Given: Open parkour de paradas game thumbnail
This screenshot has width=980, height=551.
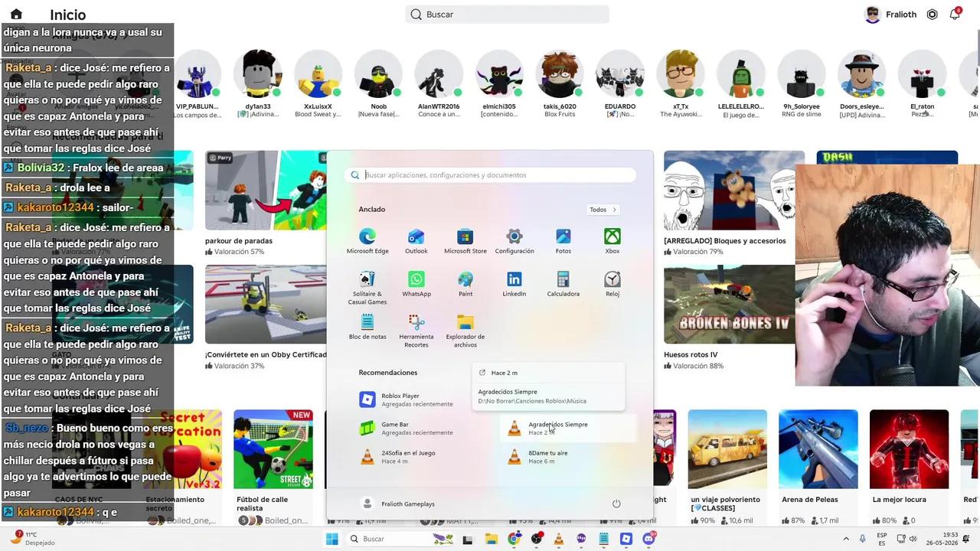Looking at the screenshot, I should tap(266, 191).
